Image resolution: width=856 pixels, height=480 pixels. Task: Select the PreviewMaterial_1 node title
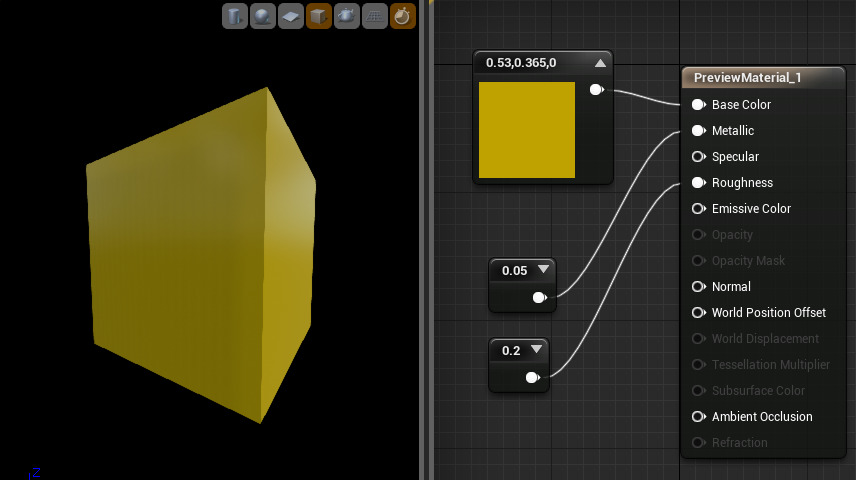click(x=747, y=78)
